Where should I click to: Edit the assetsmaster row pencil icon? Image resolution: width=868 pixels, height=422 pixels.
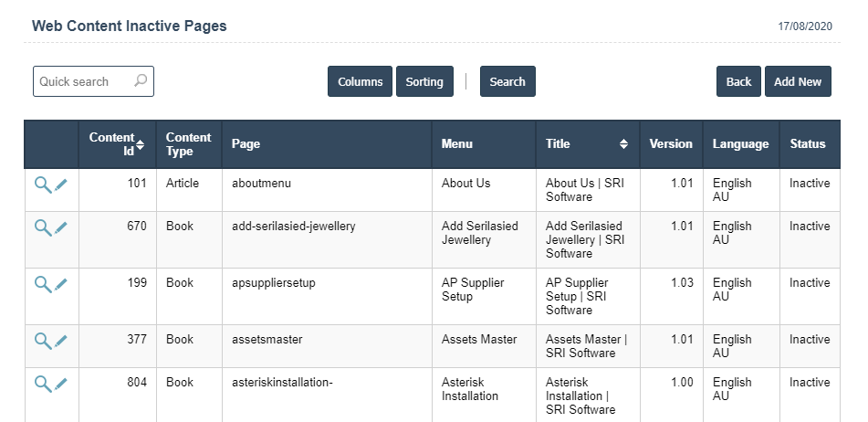click(x=61, y=341)
